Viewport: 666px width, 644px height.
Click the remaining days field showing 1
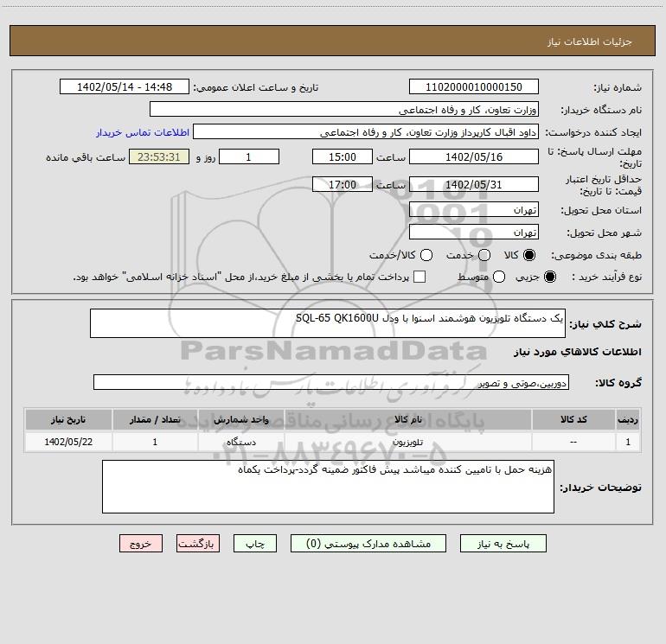[249, 156]
